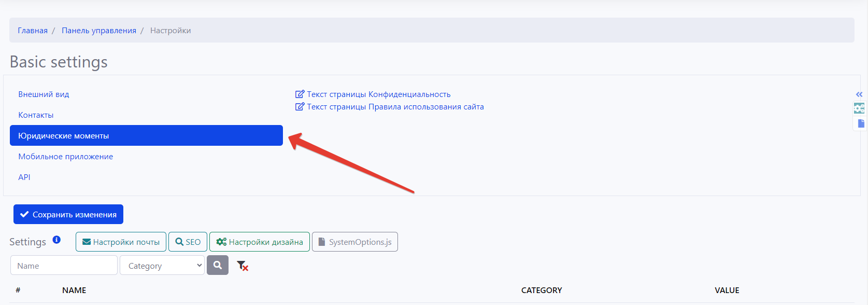Click edit icon for Конфиденциальность page text
868x305 pixels.
pos(300,94)
